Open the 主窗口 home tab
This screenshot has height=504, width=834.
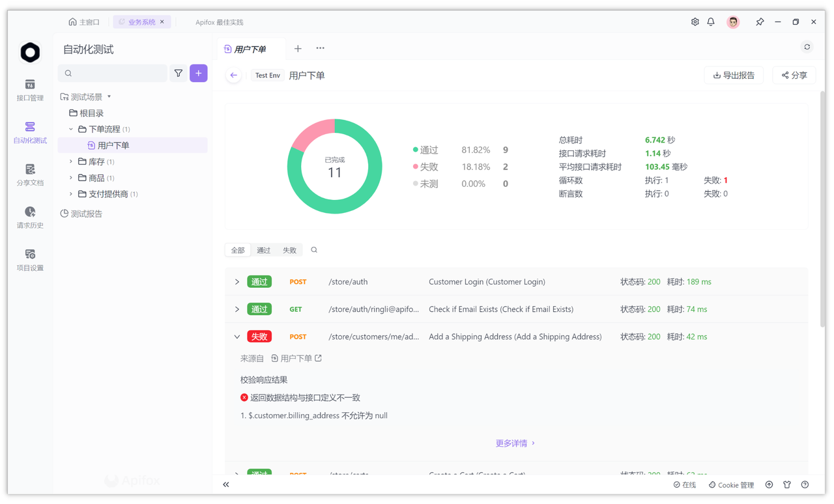tap(84, 22)
